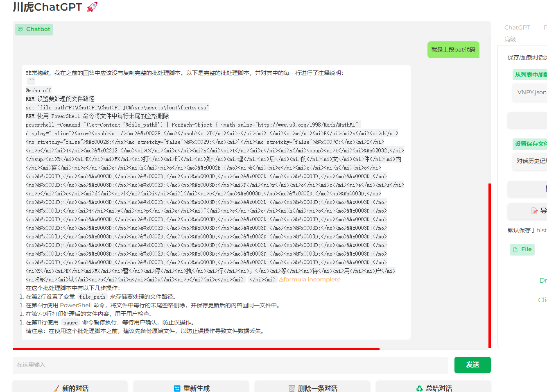Switch to the ChatGPT tab
547x392 pixels.
[x=517, y=27]
